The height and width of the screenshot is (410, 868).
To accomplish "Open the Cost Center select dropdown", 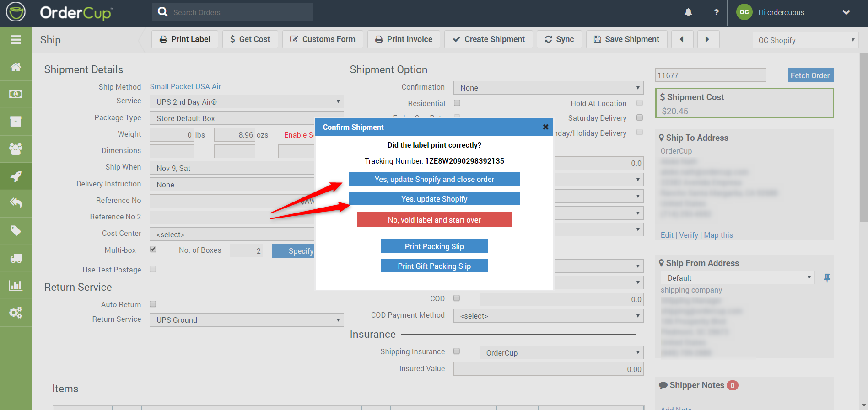I will (232, 234).
